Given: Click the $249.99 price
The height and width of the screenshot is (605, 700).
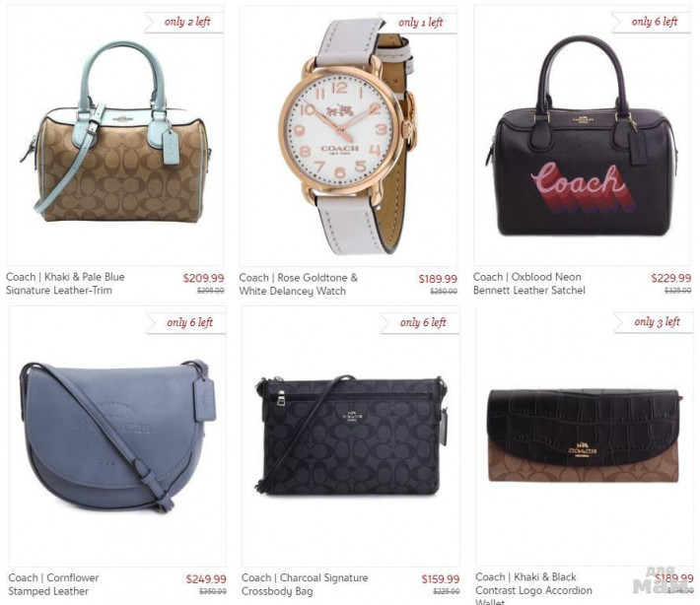Looking at the screenshot, I should (x=206, y=579).
